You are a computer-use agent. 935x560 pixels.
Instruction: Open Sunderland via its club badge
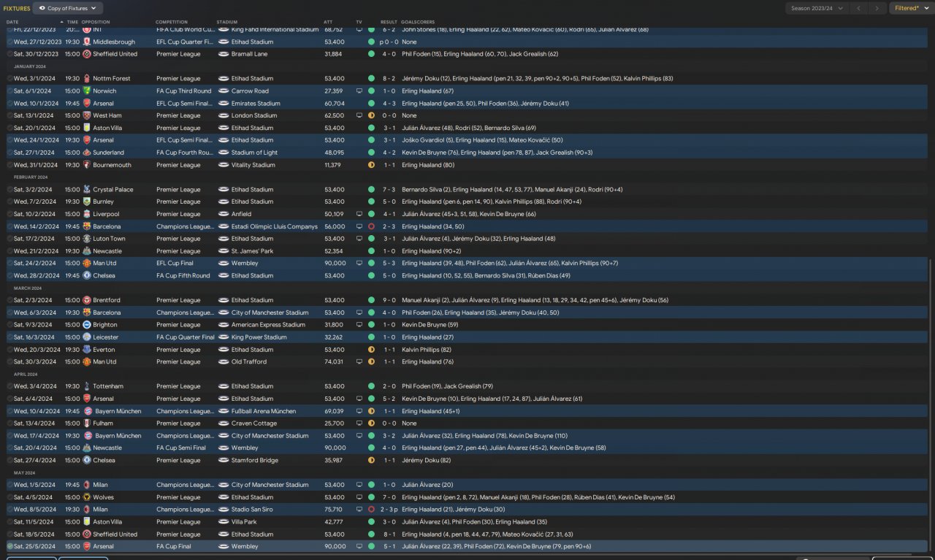pos(87,153)
